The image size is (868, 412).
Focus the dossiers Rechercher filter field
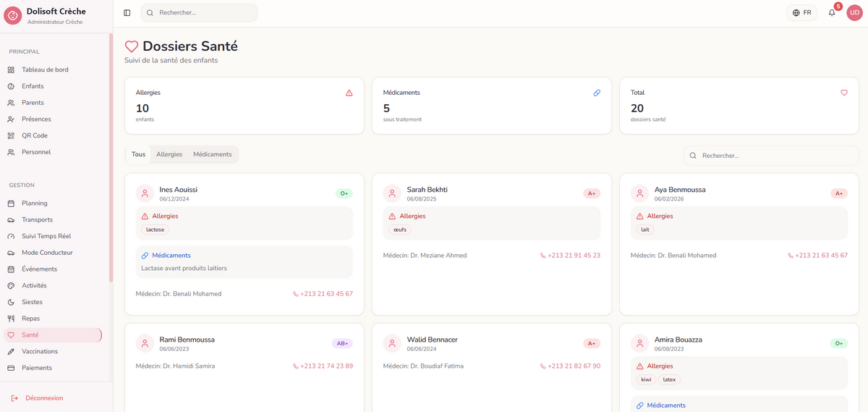[x=771, y=156]
